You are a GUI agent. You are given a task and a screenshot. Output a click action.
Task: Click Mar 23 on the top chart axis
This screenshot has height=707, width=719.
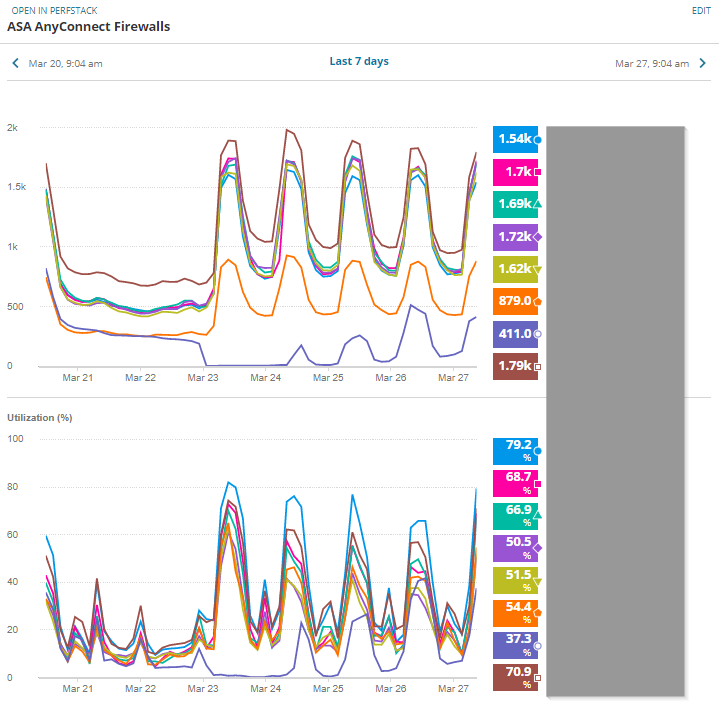pyautogui.click(x=203, y=378)
